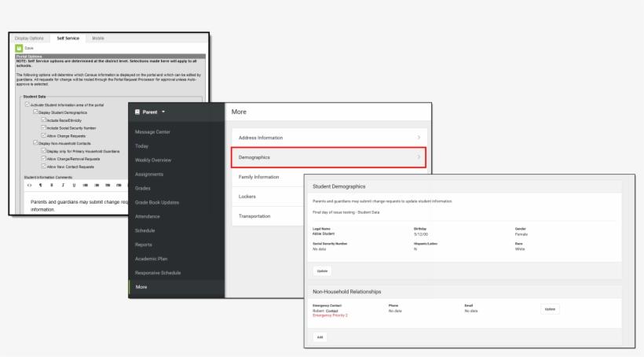Click the Parent book icon in sidebar header
The height and width of the screenshot is (357, 644).
[137, 112]
